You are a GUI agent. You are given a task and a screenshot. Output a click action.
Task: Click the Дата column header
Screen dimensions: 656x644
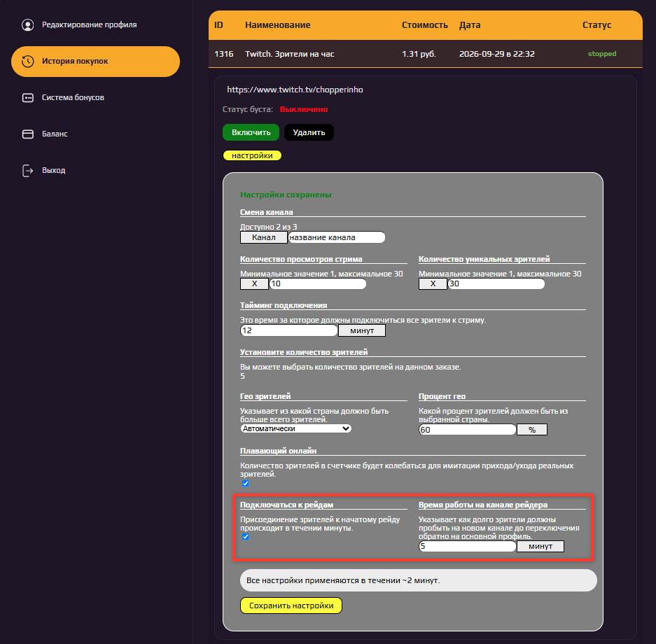470,25
